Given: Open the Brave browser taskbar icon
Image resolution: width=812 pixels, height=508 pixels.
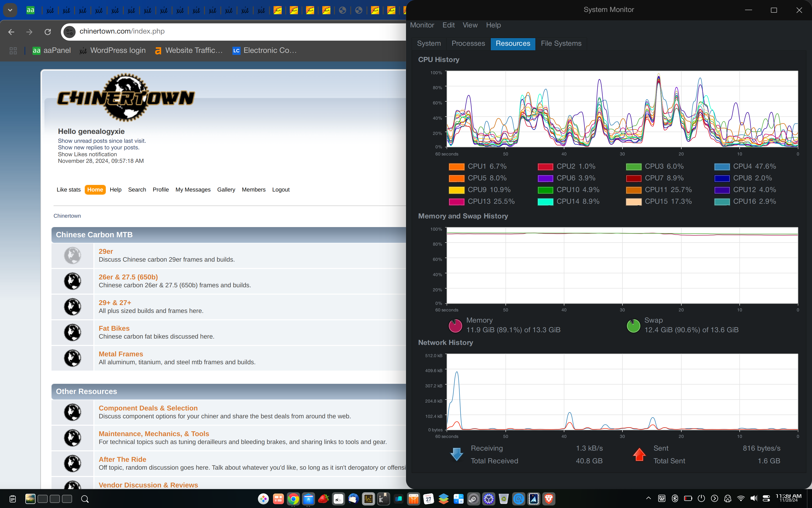Looking at the screenshot, I should [549, 499].
